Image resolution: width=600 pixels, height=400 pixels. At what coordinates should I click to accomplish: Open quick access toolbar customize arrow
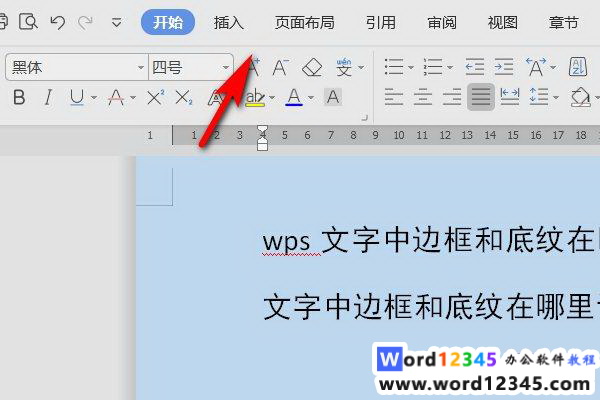pos(117,23)
